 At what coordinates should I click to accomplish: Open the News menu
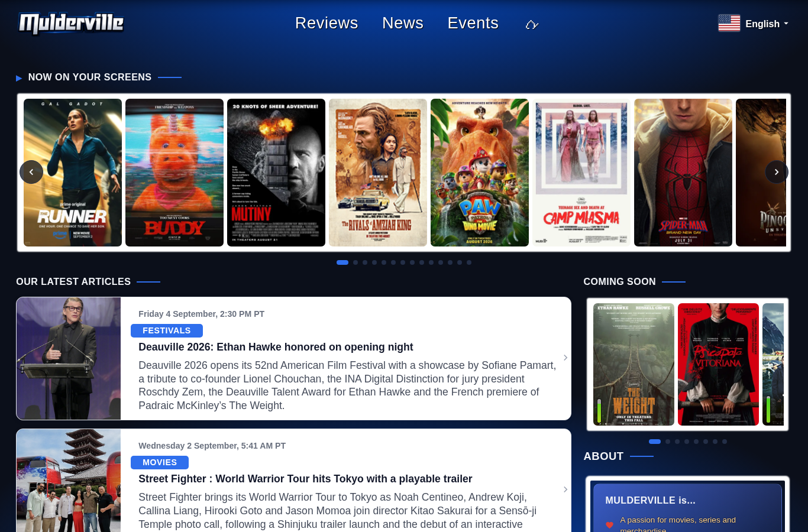403,23
